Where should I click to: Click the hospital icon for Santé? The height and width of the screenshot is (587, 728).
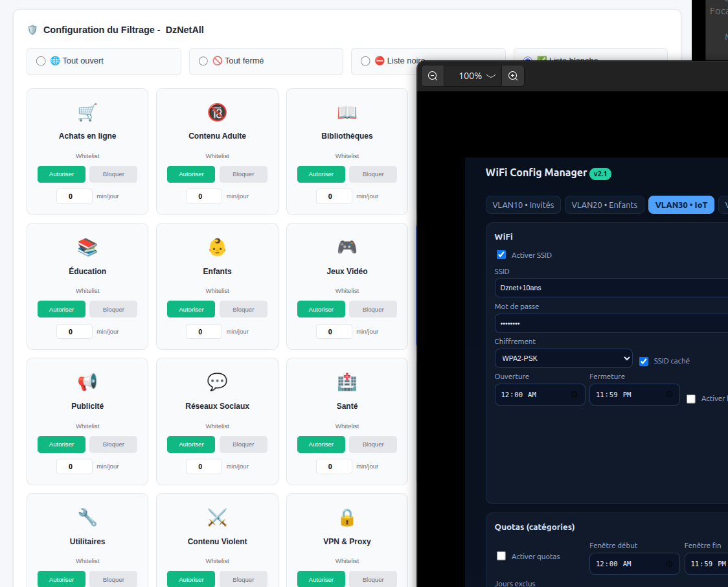347,382
